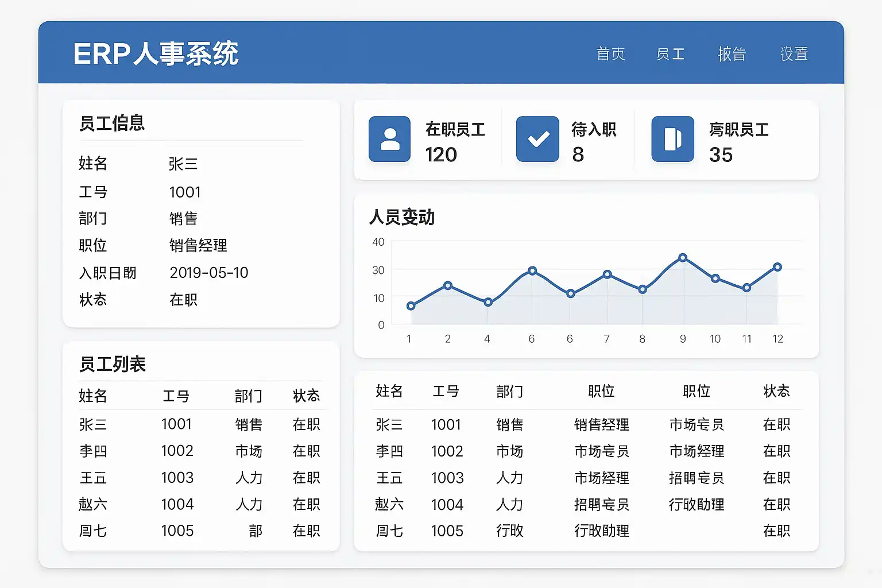The height and width of the screenshot is (588, 882).
Task: Open 设置 from the top navigation
Action: tap(794, 54)
